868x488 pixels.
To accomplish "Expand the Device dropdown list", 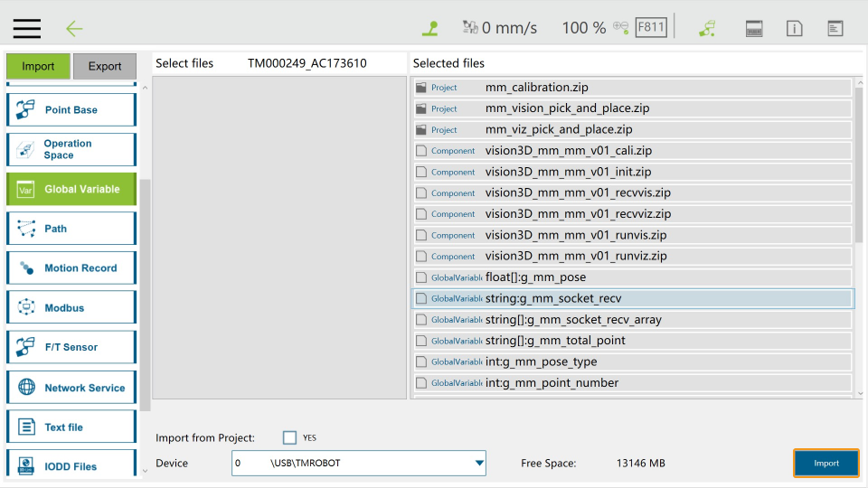I will [x=479, y=464].
